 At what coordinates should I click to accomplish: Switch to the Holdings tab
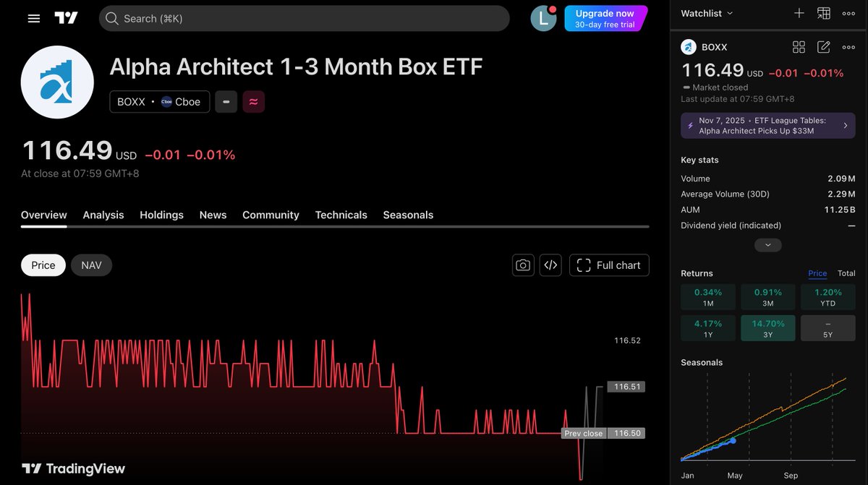(161, 215)
